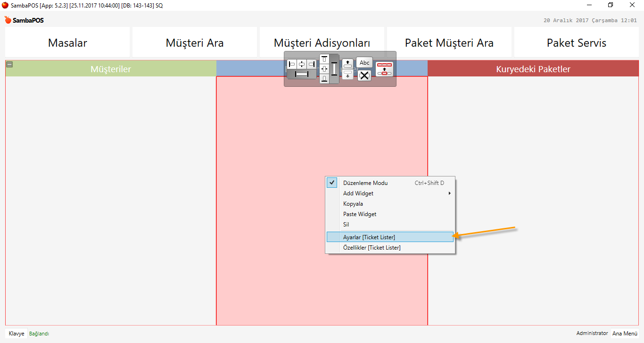Click the Ana Menü button
The image size is (644, 343).
click(625, 333)
